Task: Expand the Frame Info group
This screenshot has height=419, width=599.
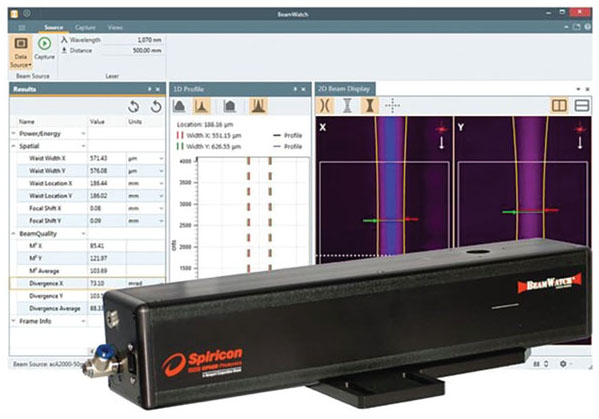Action: pos(14,321)
